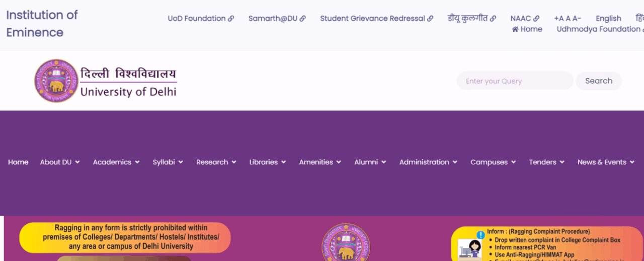Open the News & Events menu
The width and height of the screenshot is (644, 261).
pyautogui.click(x=606, y=162)
